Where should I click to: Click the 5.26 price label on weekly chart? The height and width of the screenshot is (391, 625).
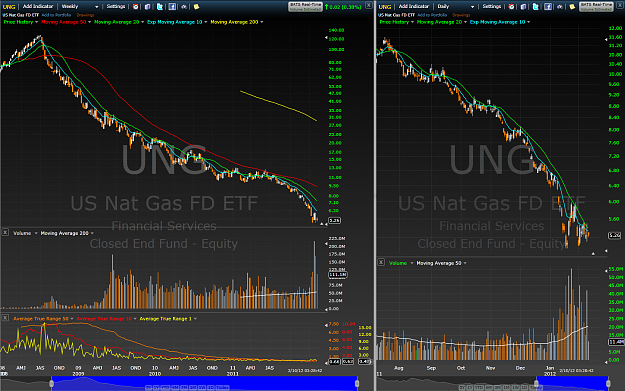[x=334, y=220]
